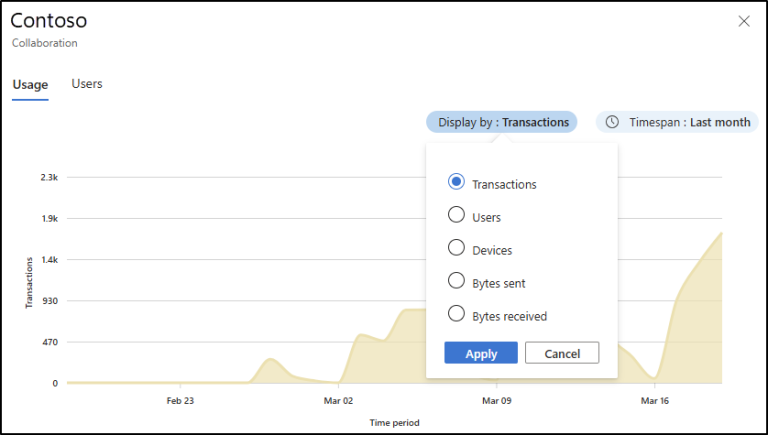This screenshot has height=435, width=768.
Task: Select the Transactions radio option
Action: click(x=456, y=182)
